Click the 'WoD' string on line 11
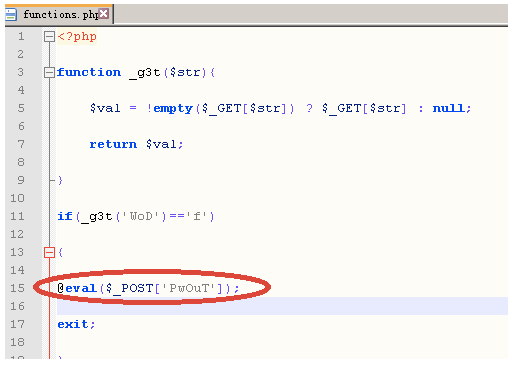Screen dimensions: 522x389 (141, 216)
